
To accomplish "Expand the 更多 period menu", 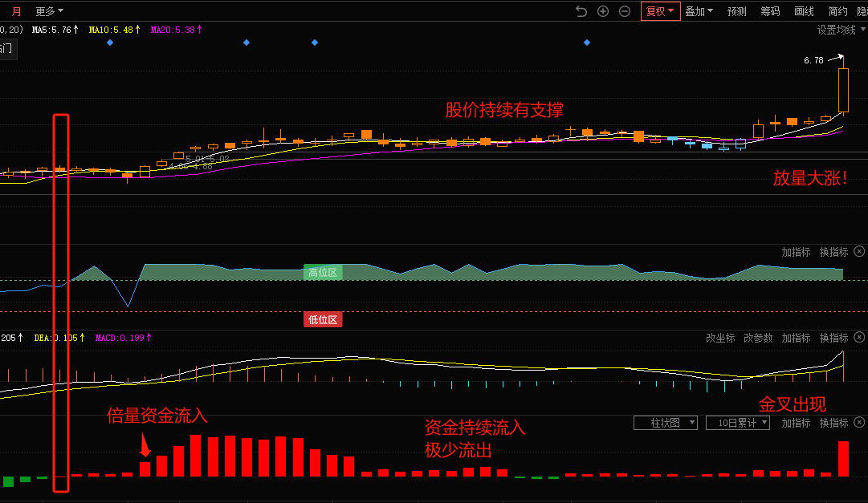I will [x=50, y=11].
